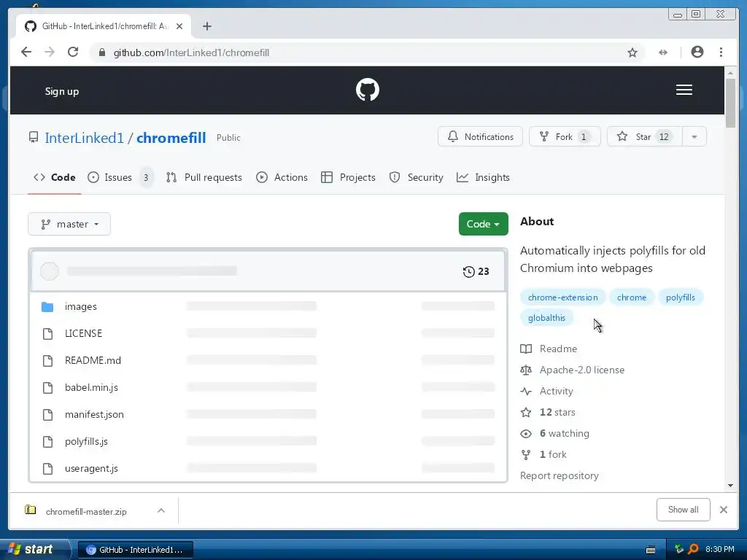Open the Actions tab
Image resolution: width=747 pixels, height=560 pixels.
click(282, 178)
